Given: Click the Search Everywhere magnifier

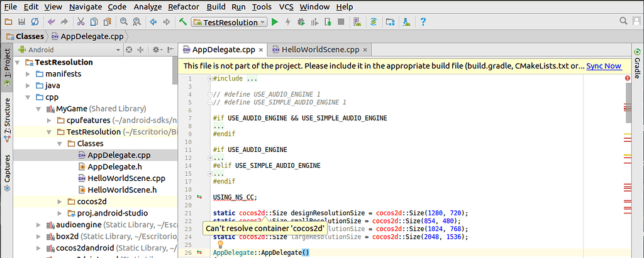Looking at the screenshot, I should [x=624, y=21].
